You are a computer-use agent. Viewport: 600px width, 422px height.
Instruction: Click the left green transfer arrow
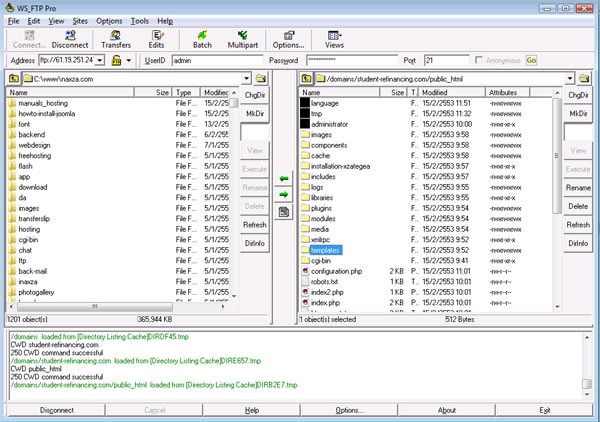click(x=284, y=178)
